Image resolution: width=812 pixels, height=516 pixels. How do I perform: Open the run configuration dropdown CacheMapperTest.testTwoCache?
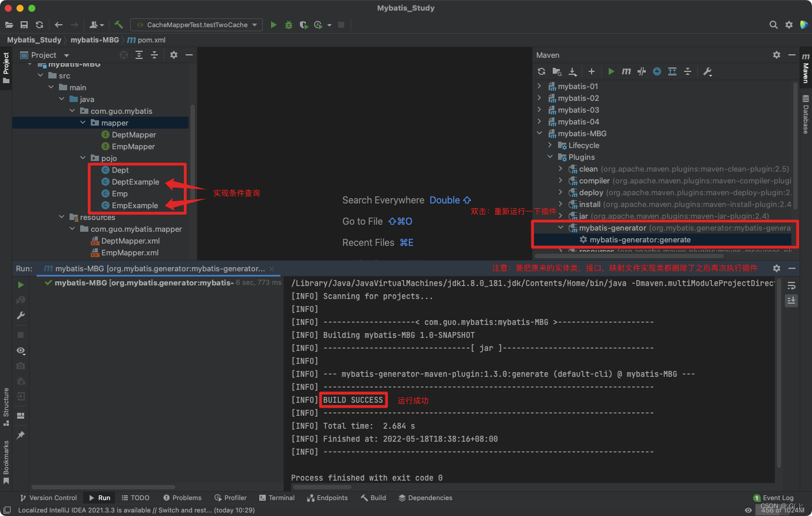(197, 25)
